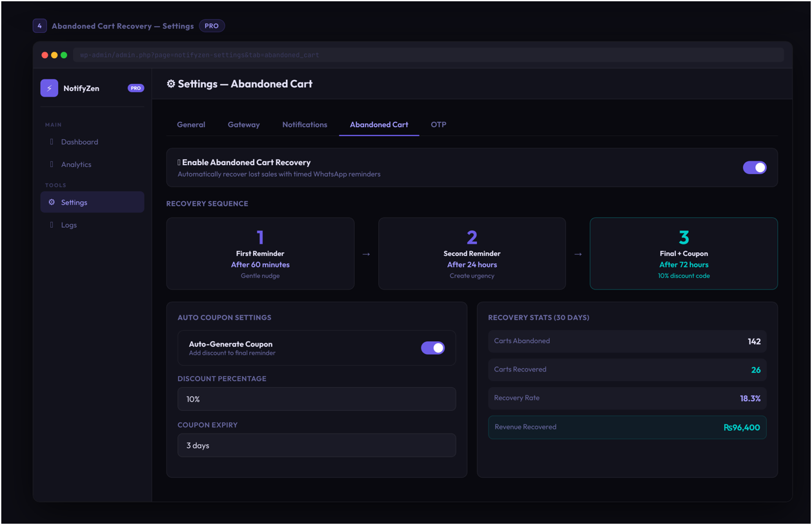Switch to the General tab
The width and height of the screenshot is (812, 525).
pyautogui.click(x=191, y=124)
